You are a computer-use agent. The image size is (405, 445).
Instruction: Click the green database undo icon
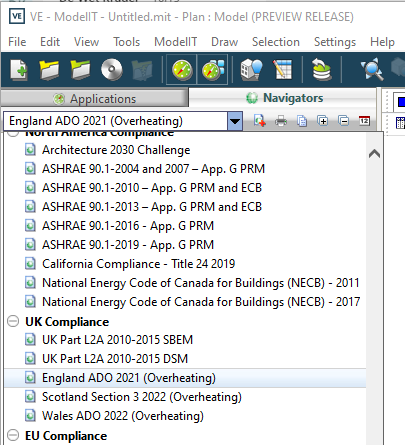[322, 70]
